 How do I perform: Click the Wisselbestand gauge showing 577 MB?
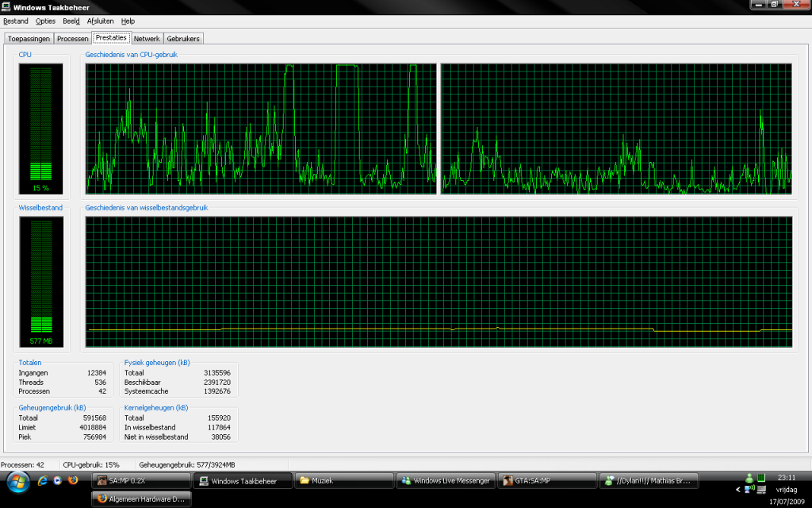41,282
